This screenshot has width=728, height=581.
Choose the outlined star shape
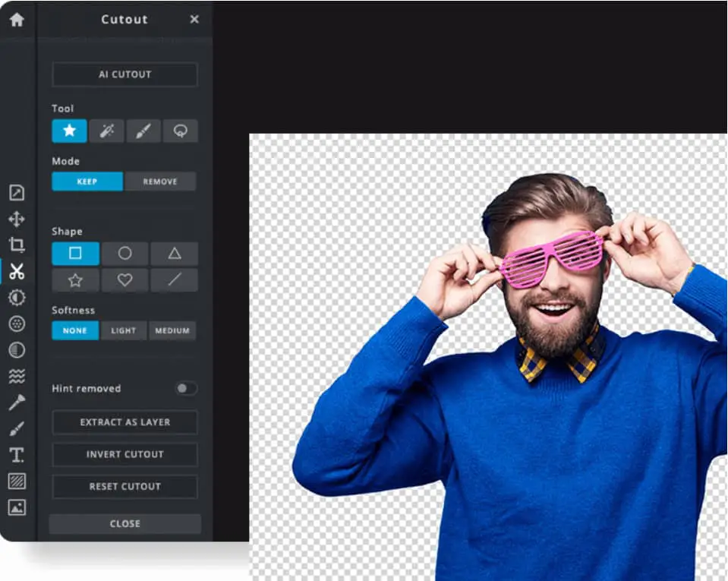(x=75, y=280)
